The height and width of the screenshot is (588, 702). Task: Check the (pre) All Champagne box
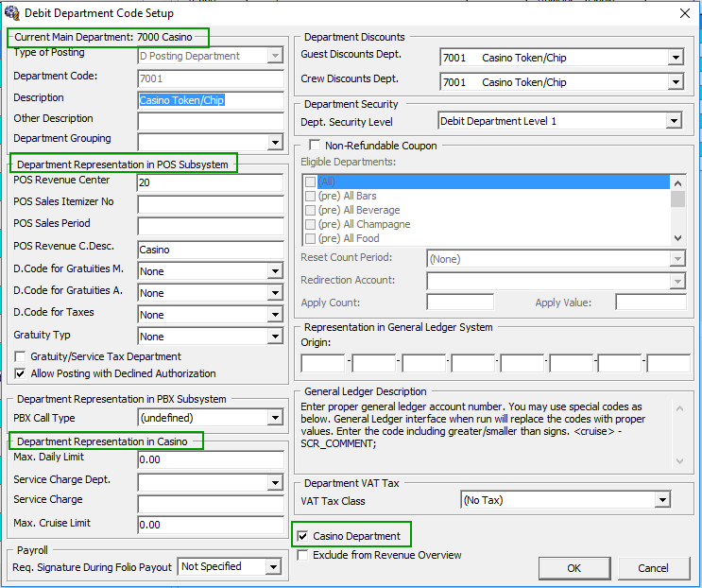coord(310,224)
